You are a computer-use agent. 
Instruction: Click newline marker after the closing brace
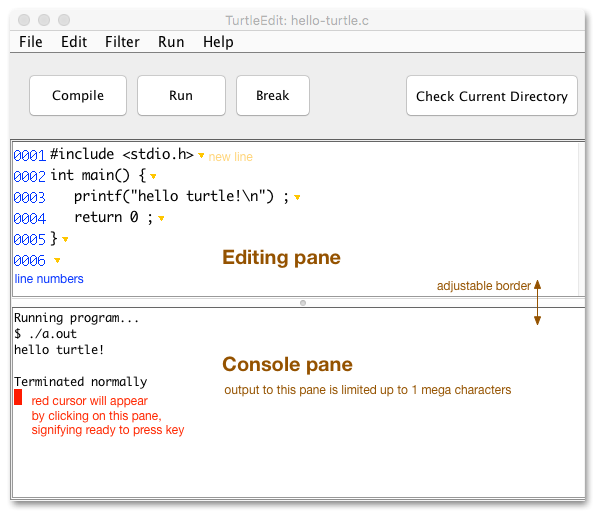coord(65,239)
